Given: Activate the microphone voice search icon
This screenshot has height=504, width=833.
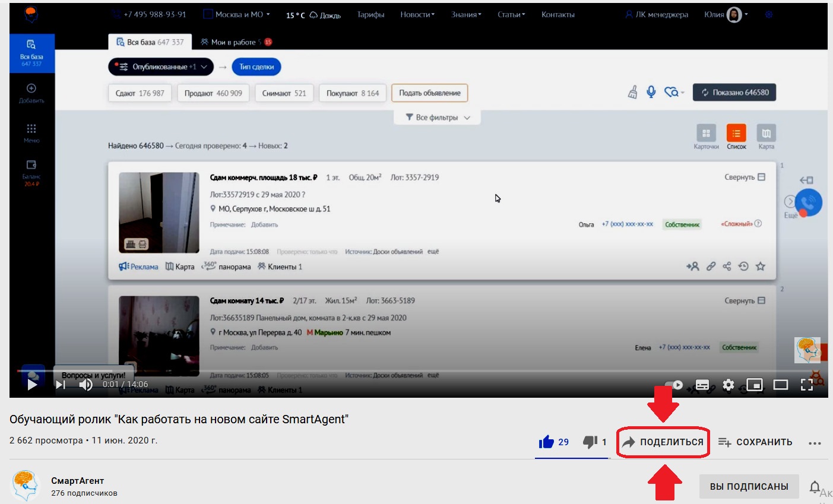Looking at the screenshot, I should (651, 92).
